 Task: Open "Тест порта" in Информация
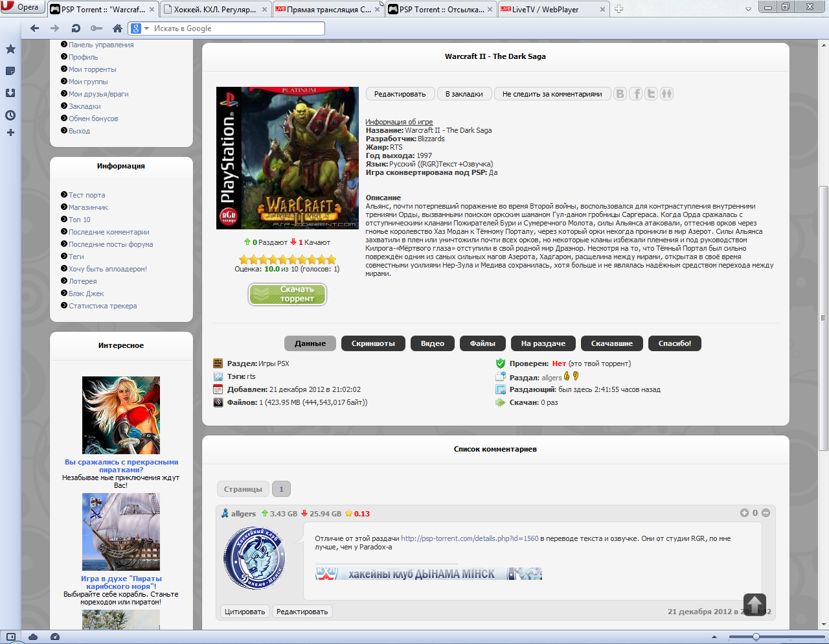point(87,195)
